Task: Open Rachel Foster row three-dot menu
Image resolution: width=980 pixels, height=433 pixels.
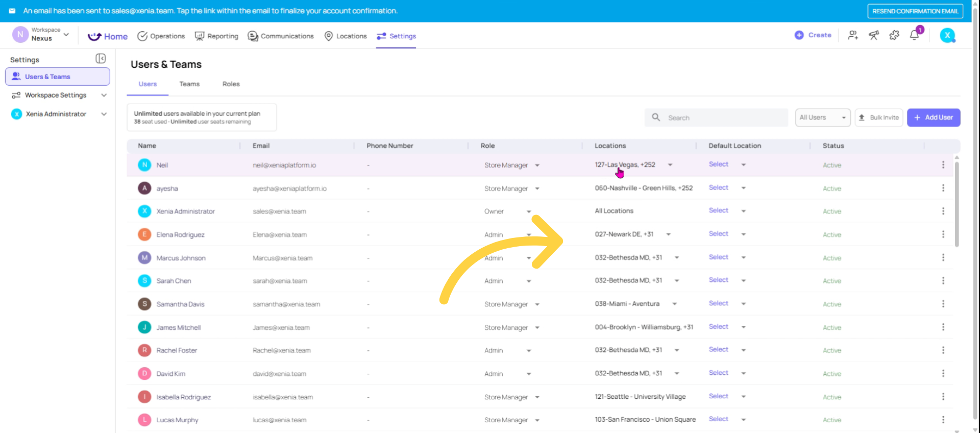Action: click(x=943, y=350)
